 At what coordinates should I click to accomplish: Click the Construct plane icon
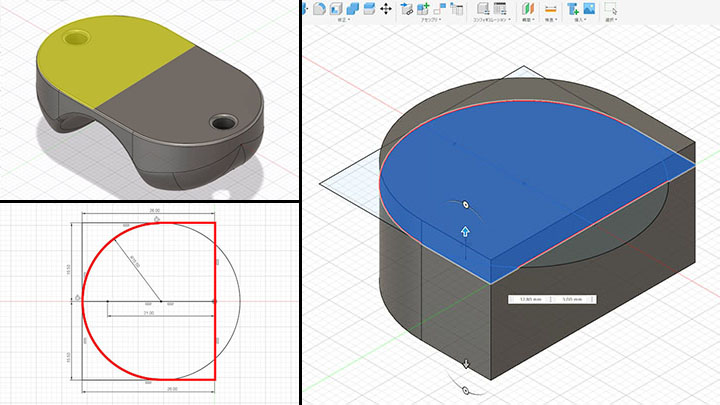[x=527, y=9]
